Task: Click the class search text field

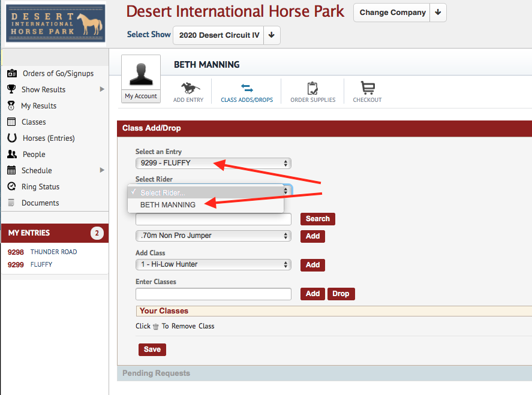Action: click(213, 219)
